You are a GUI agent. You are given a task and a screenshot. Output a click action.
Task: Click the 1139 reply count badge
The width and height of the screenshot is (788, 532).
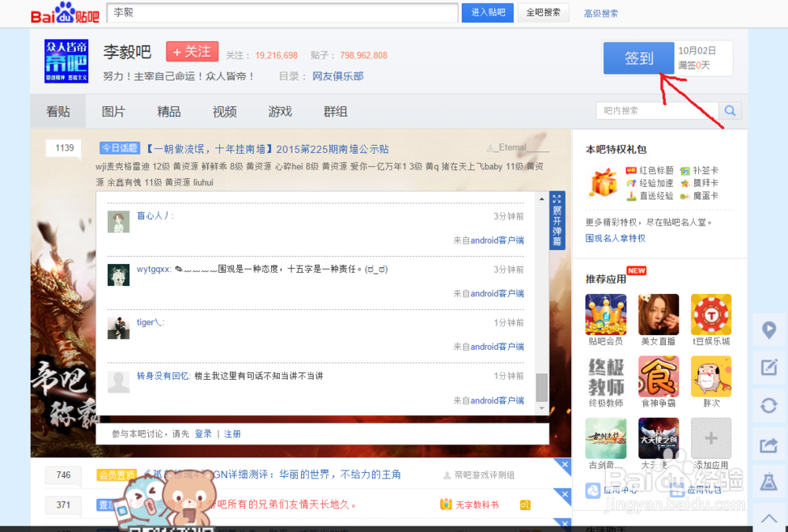[65, 148]
